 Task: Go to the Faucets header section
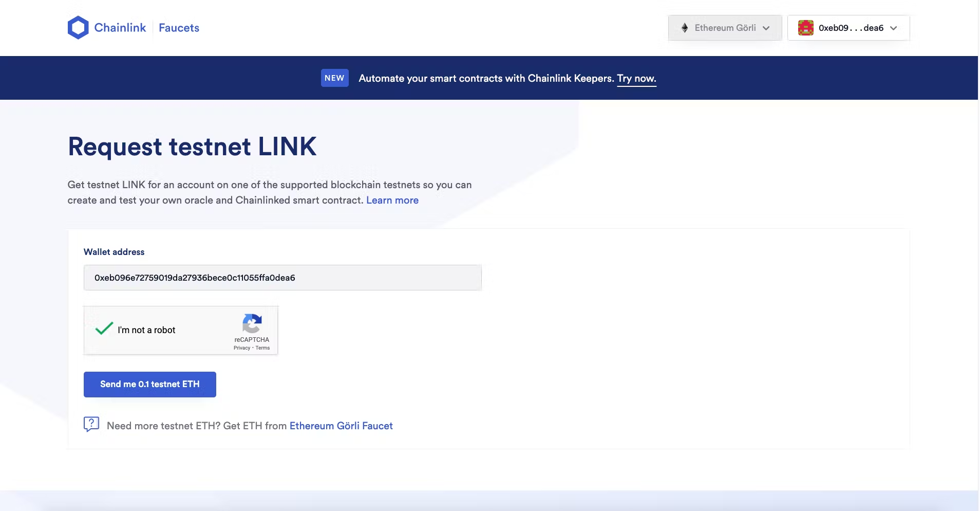(179, 28)
